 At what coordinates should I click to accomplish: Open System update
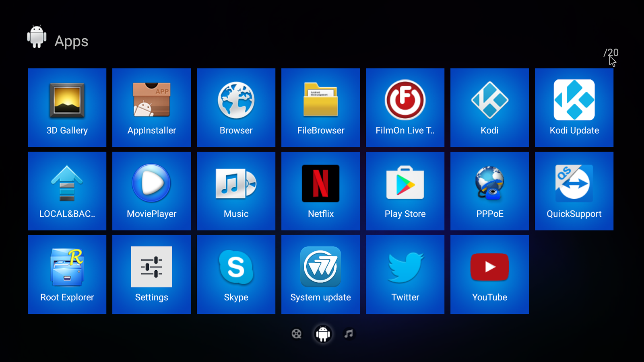point(320,274)
